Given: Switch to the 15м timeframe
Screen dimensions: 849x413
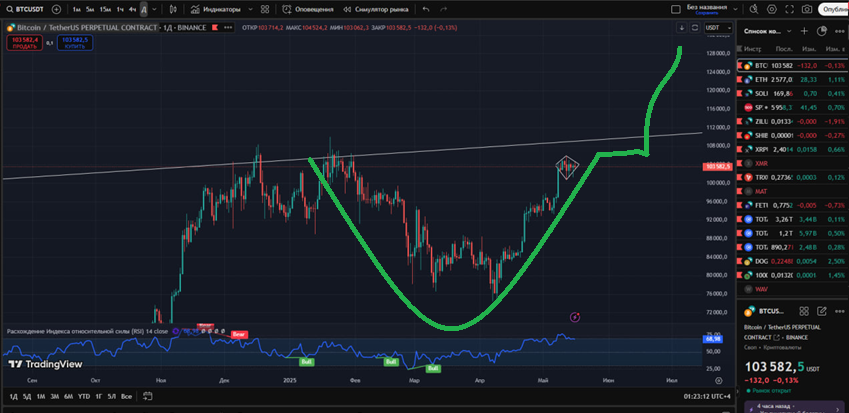Looking at the screenshot, I should click(105, 9).
